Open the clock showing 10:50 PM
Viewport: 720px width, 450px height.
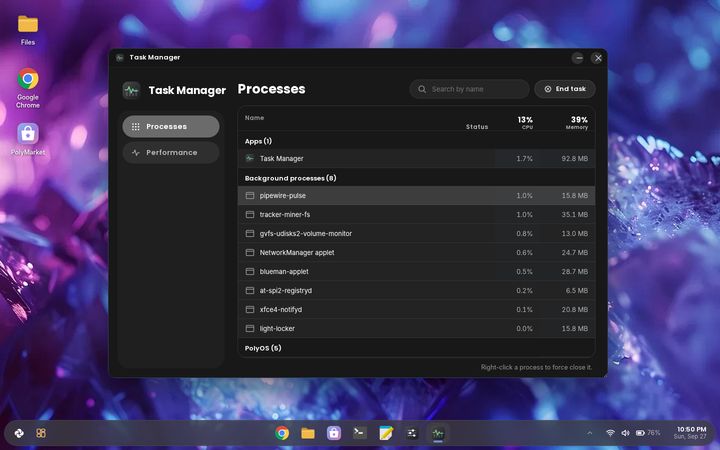(x=691, y=433)
